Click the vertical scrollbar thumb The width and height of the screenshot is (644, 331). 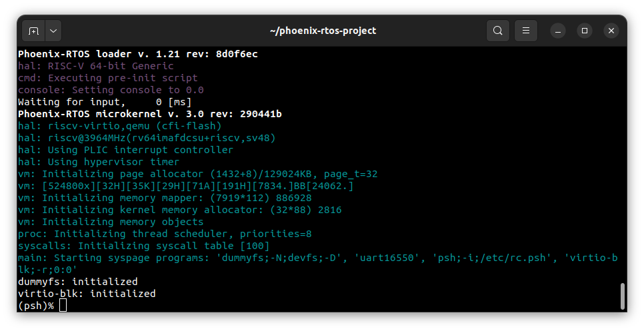(622, 296)
